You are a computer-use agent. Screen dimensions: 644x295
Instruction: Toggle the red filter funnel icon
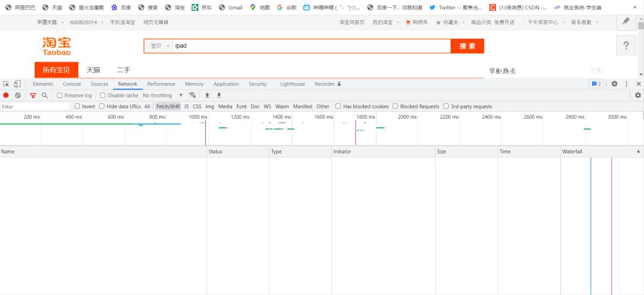click(x=33, y=96)
